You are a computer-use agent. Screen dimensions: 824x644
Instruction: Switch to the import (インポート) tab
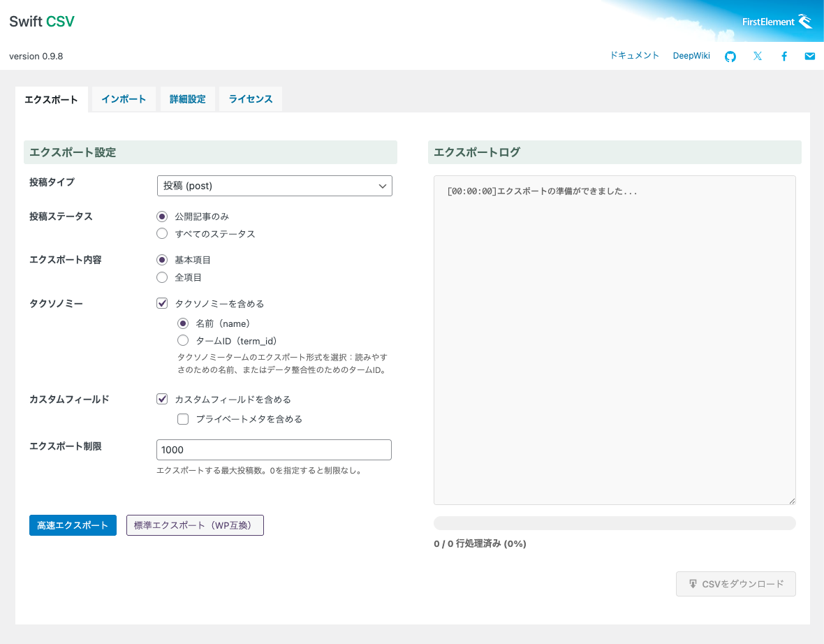point(124,99)
